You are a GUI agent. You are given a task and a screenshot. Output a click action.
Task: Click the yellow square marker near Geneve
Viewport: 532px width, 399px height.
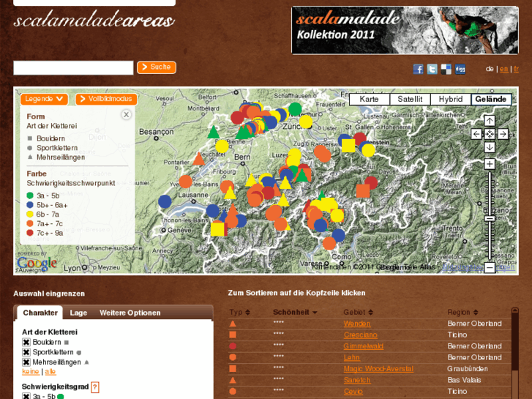217,229
